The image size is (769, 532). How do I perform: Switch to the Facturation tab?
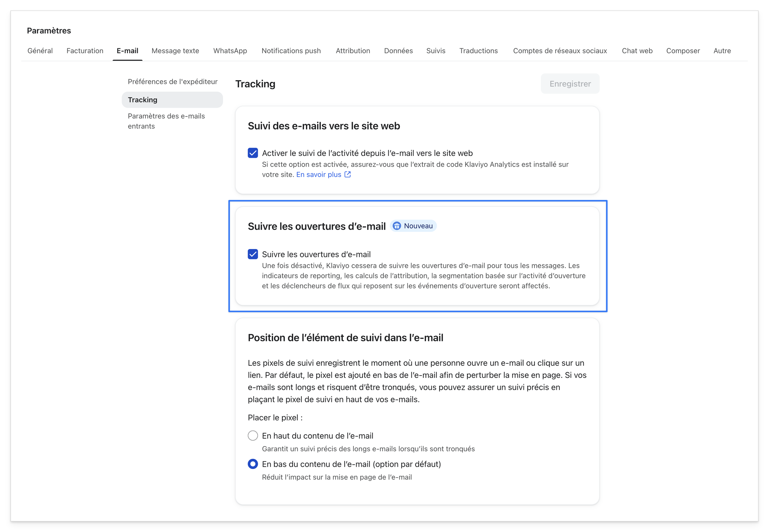pos(85,51)
